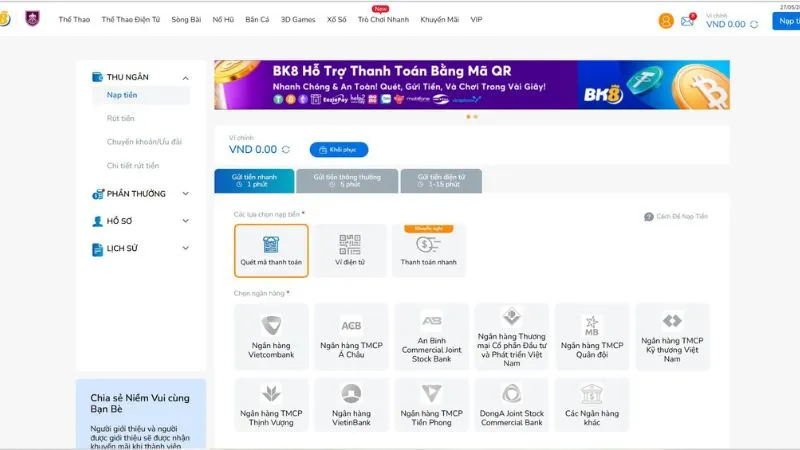The image size is (800, 450).
Task: Open Cẩm nang Nạp Tiền help chat icon
Action: pyautogui.click(x=648, y=217)
